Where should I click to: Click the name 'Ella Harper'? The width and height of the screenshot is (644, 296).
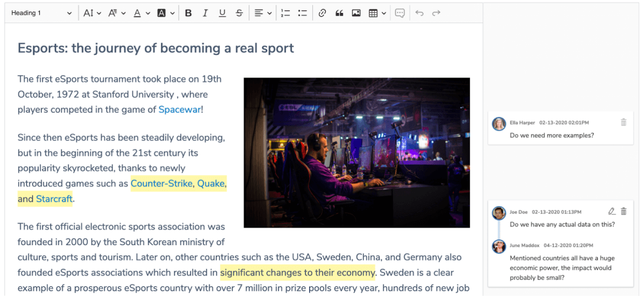[522, 123]
